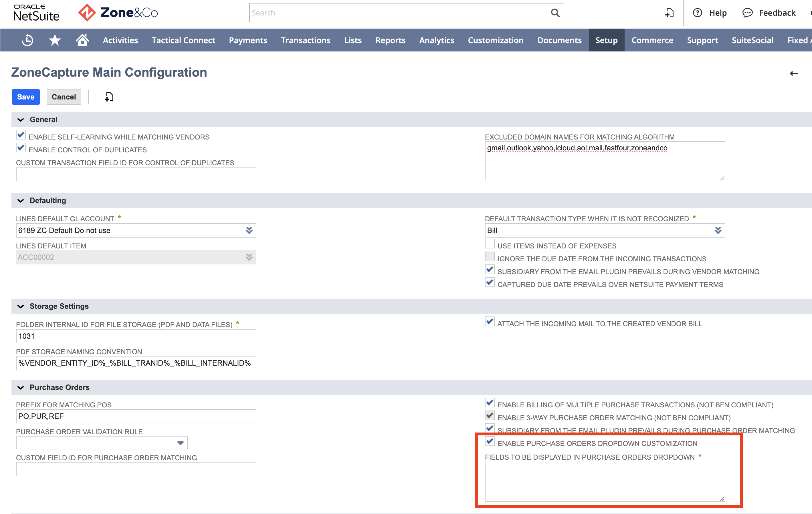Click PDF Storage Naming Convention field
812x514 pixels.
click(136, 363)
